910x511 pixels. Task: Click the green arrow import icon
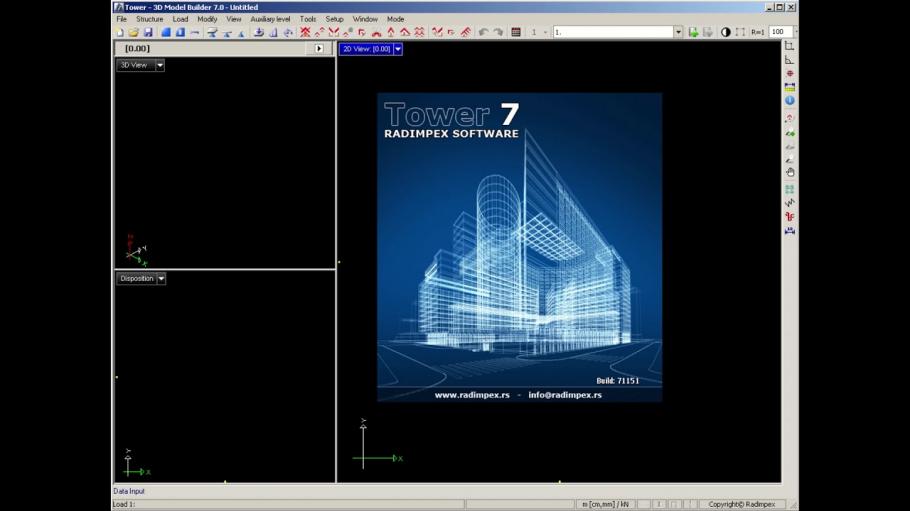point(693,33)
